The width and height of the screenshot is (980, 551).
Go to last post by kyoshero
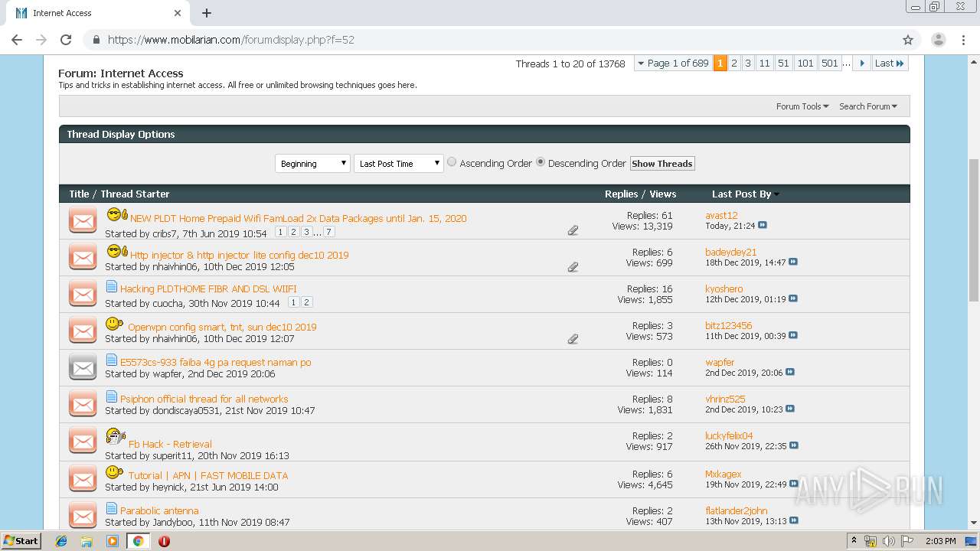coord(793,299)
